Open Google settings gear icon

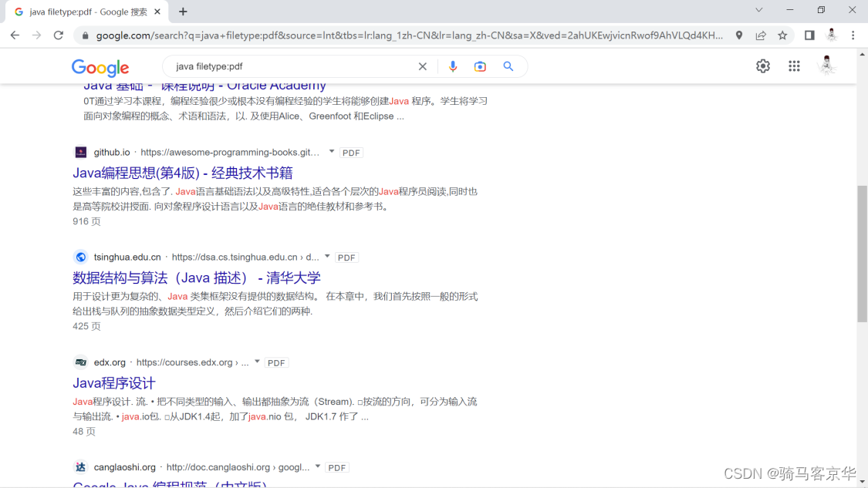[x=763, y=66]
